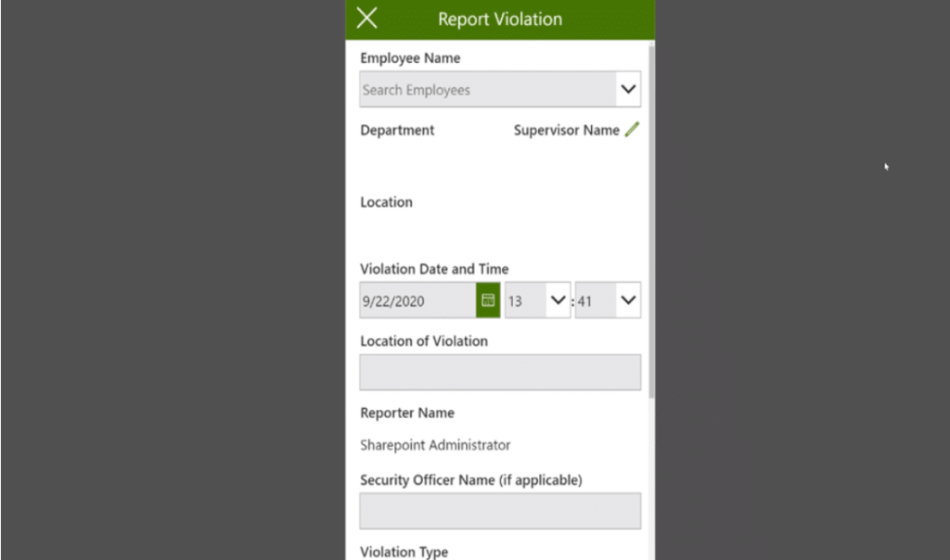Click the Reporter Name label
Viewport: 950px width, 560px height.
(407, 413)
